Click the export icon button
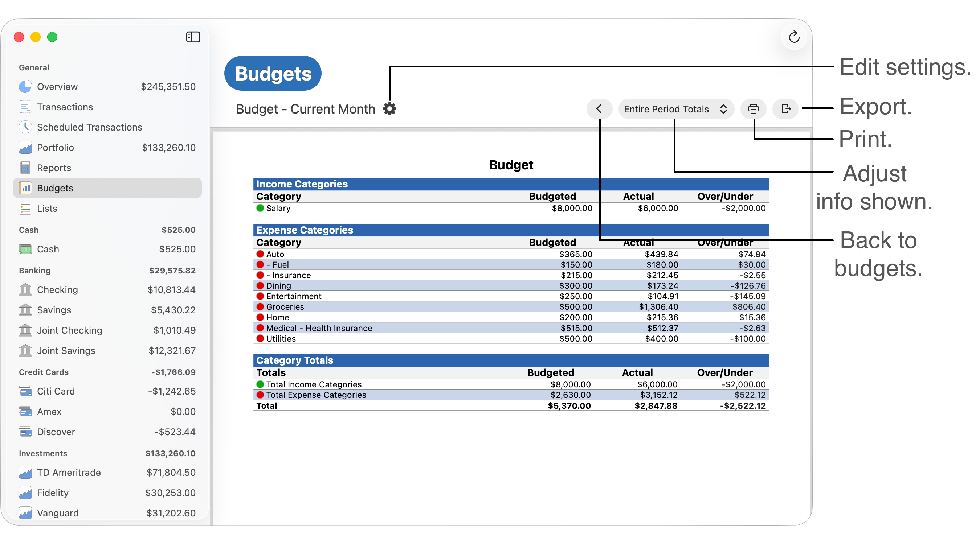 tap(785, 109)
